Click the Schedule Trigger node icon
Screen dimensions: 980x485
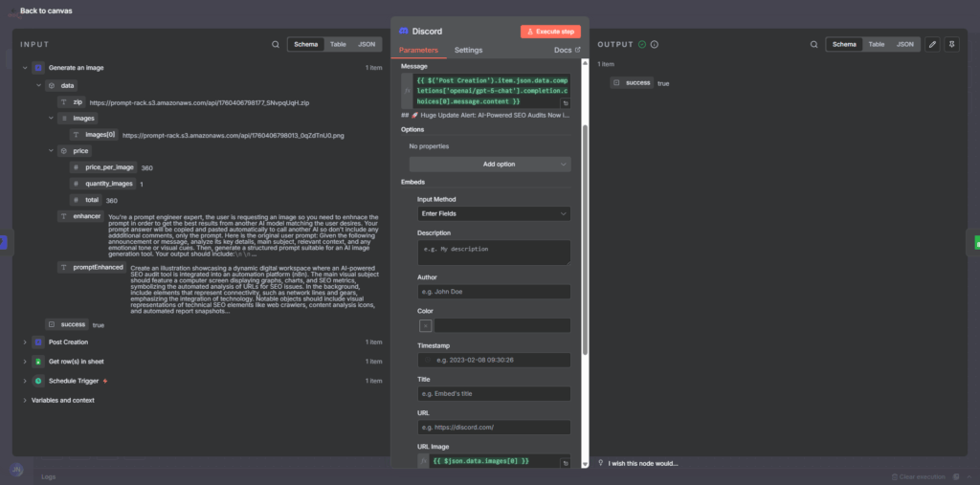pyautogui.click(x=38, y=381)
